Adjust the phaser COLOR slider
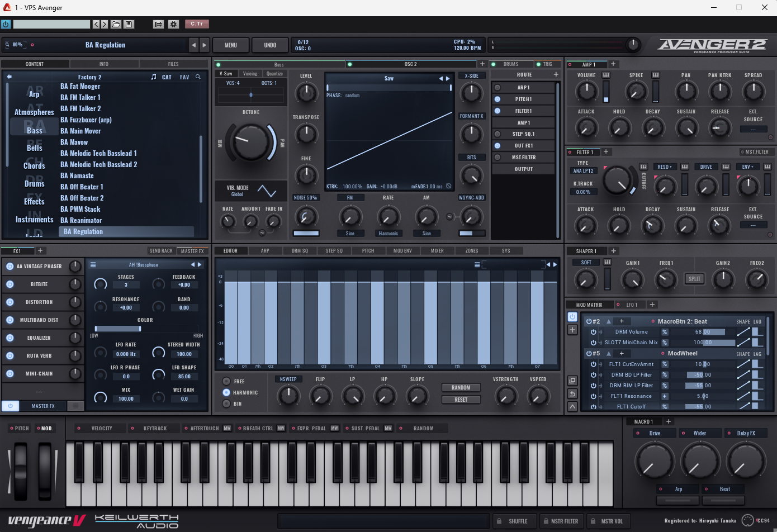Image resolution: width=777 pixels, height=532 pixels. pyautogui.click(x=145, y=329)
